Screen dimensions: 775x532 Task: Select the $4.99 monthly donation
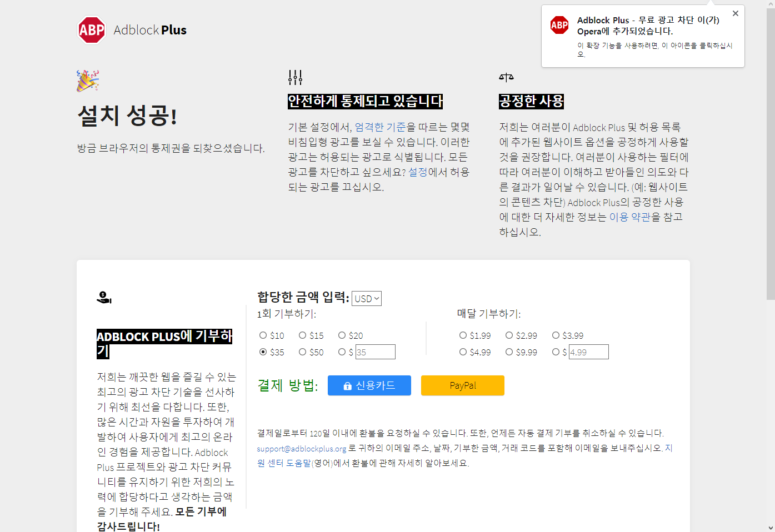click(x=463, y=352)
